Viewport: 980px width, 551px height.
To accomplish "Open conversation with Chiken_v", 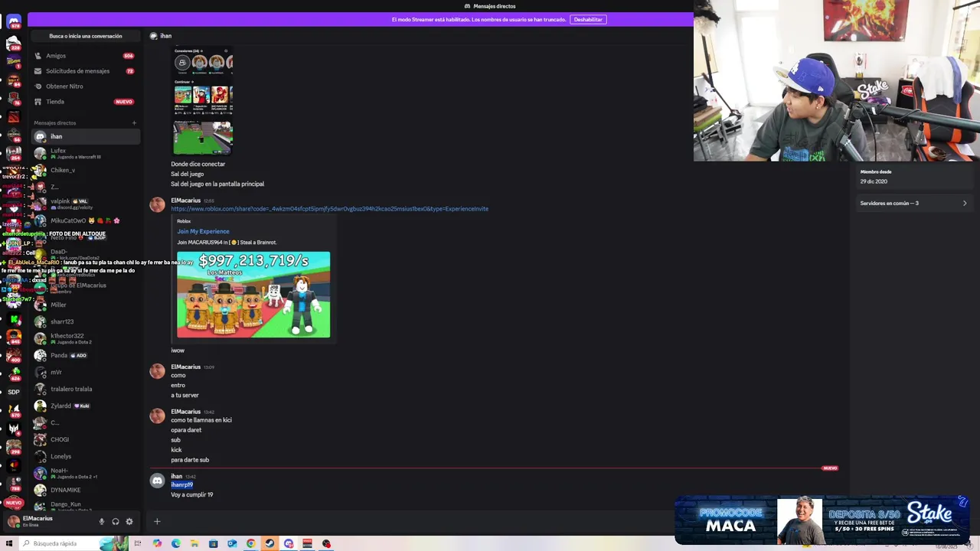I will (x=85, y=170).
